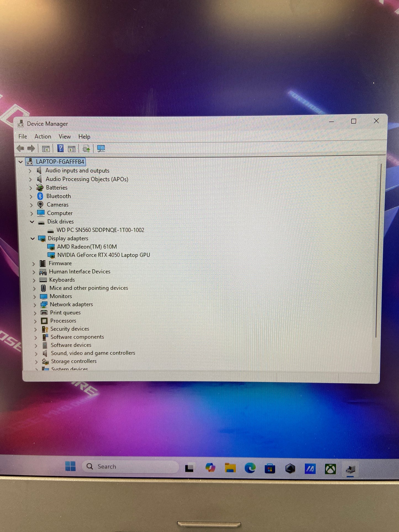Image resolution: width=399 pixels, height=532 pixels.
Task: Click the taskbar Search box
Action: (131, 467)
